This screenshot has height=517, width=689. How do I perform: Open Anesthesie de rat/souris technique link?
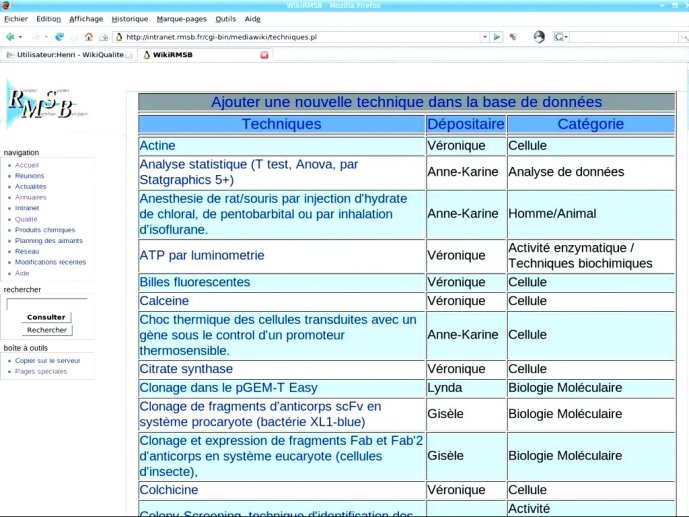pyautogui.click(x=273, y=214)
